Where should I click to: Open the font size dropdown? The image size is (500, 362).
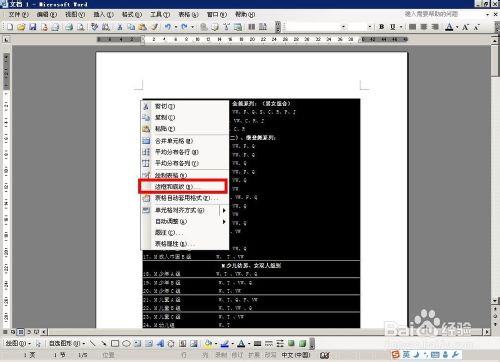[370, 27]
